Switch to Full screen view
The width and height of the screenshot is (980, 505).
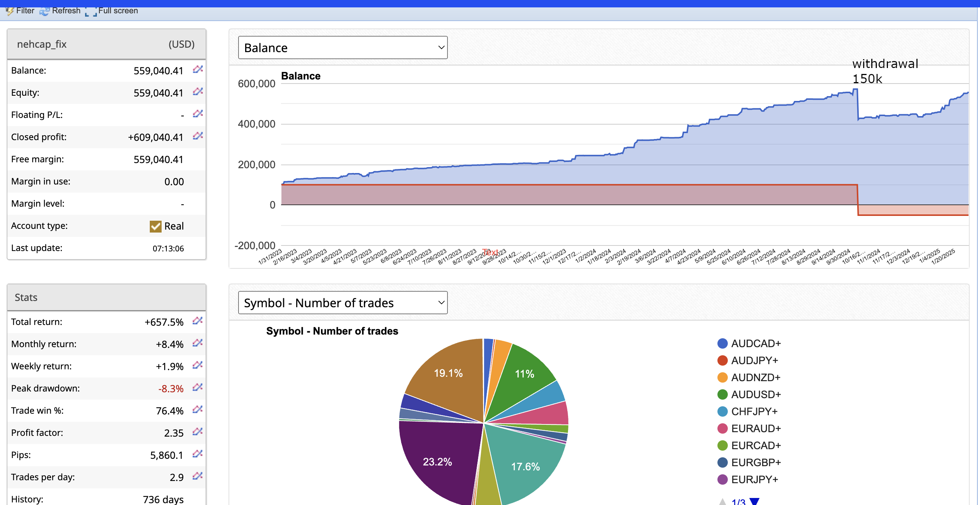click(x=112, y=11)
